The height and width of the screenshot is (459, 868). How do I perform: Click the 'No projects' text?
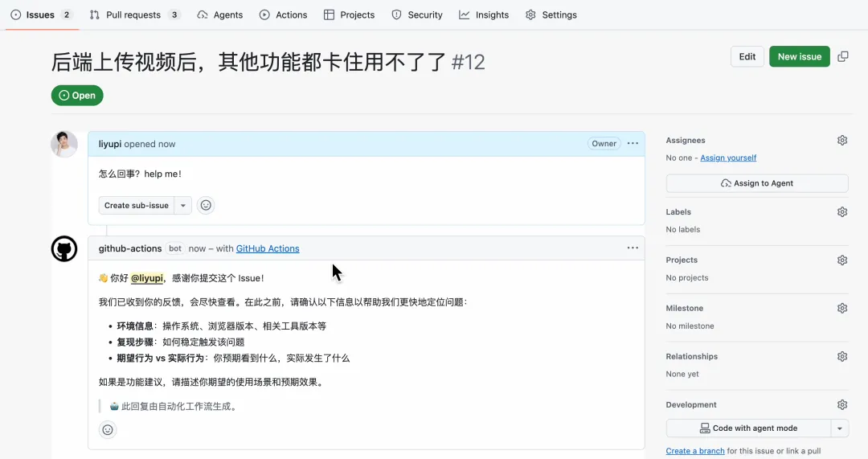687,277
